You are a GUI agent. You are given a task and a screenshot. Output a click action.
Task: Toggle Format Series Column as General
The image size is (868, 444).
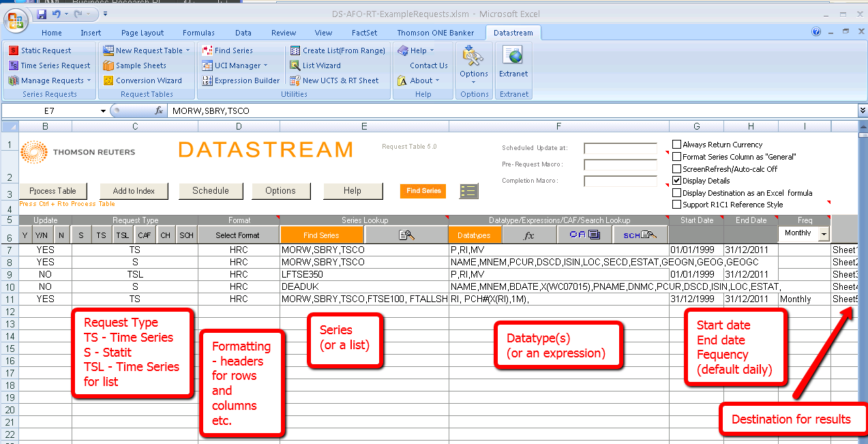click(x=677, y=157)
